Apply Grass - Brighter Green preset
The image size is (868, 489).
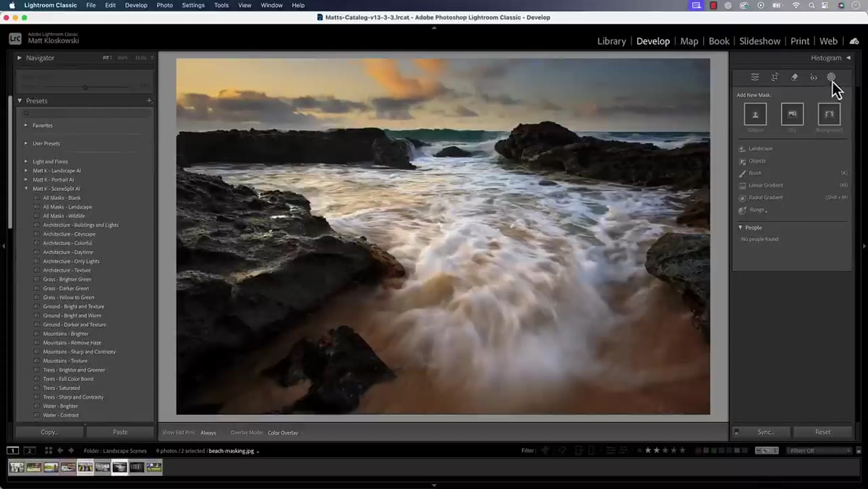click(67, 279)
